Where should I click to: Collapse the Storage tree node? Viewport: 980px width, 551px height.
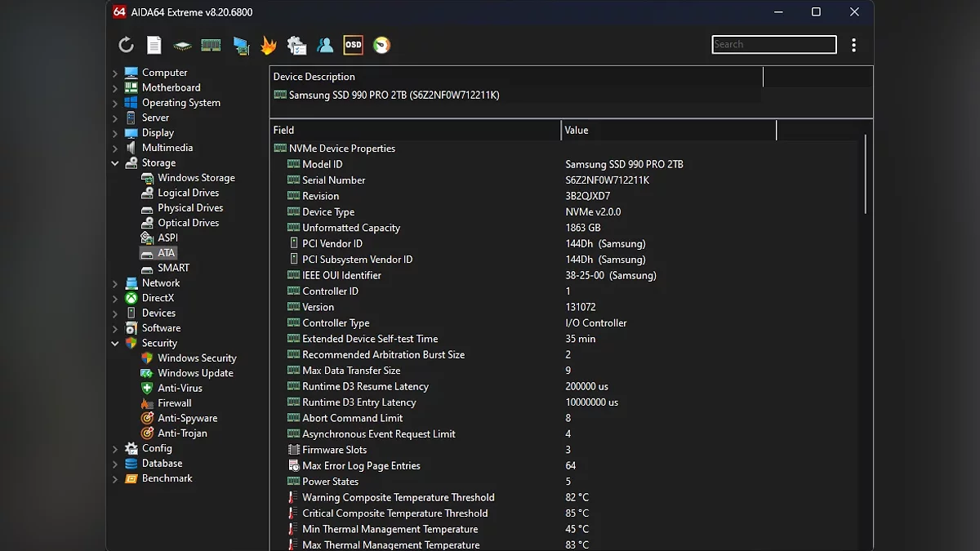point(115,163)
